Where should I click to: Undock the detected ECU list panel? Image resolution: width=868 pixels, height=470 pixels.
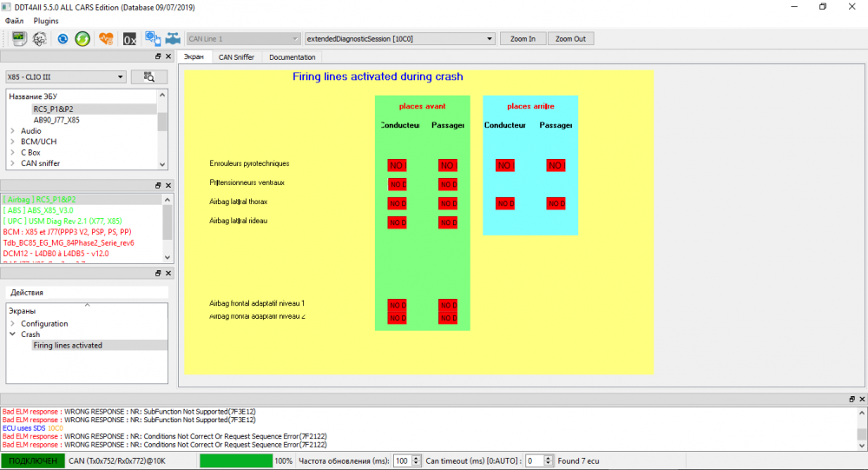(x=158, y=186)
